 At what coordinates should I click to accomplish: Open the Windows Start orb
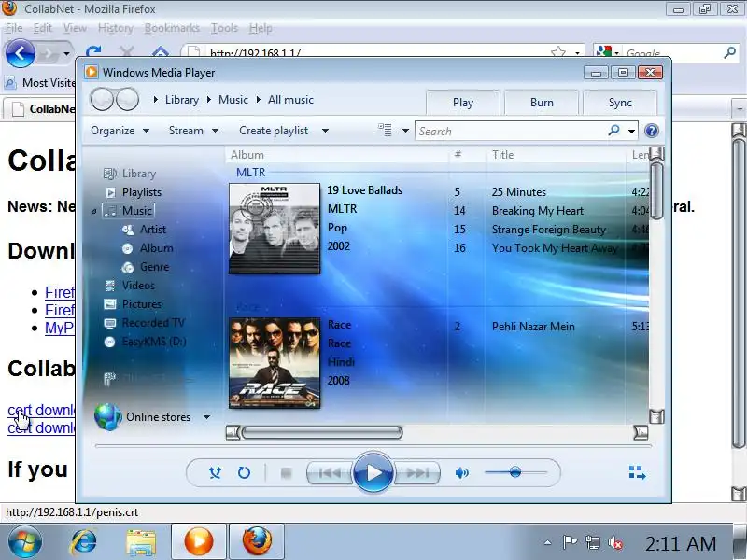(x=25, y=541)
